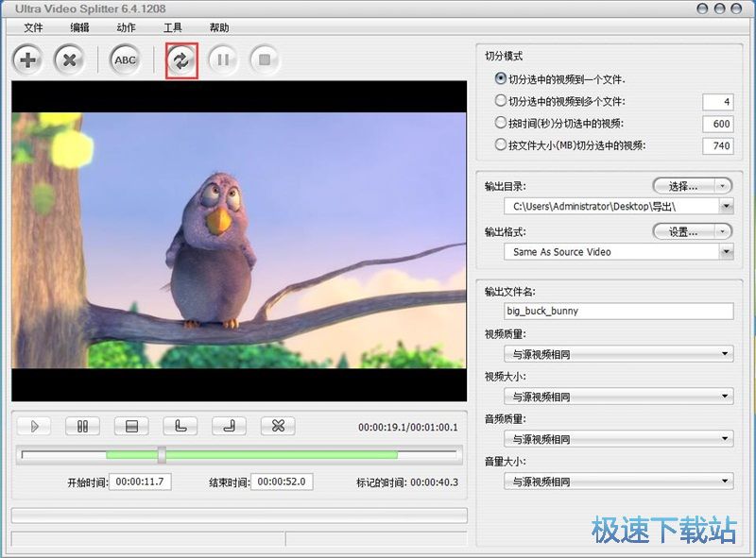Viewport: 756px width, 558px height.
Task: Expand the 音量大小 dropdown
Action: (725, 482)
